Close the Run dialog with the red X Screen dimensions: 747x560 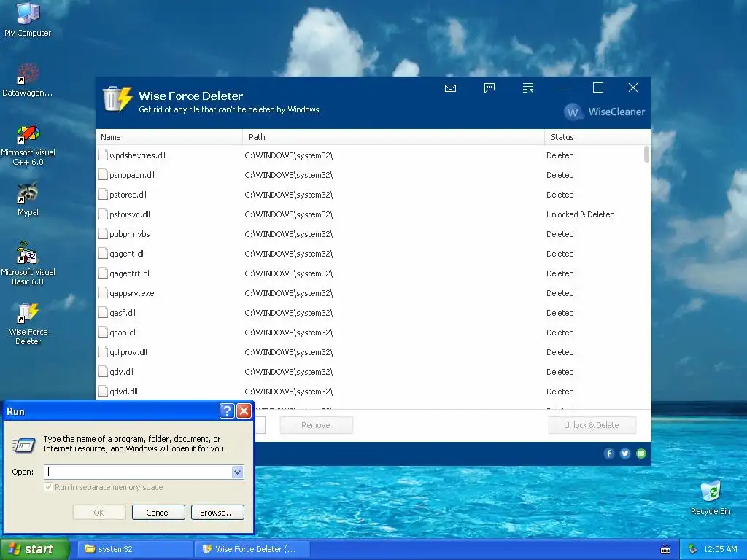click(x=244, y=411)
